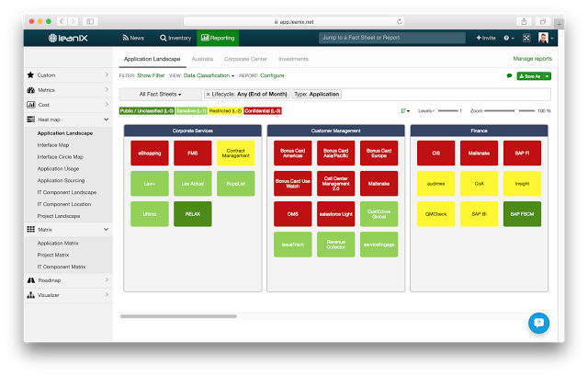Open the blue help chat bubble

[x=539, y=323]
